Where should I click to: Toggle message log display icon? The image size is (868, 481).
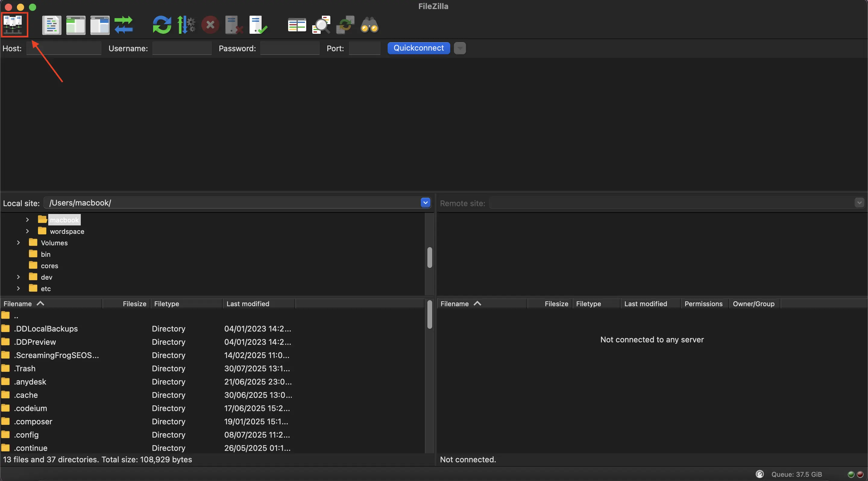coord(52,25)
